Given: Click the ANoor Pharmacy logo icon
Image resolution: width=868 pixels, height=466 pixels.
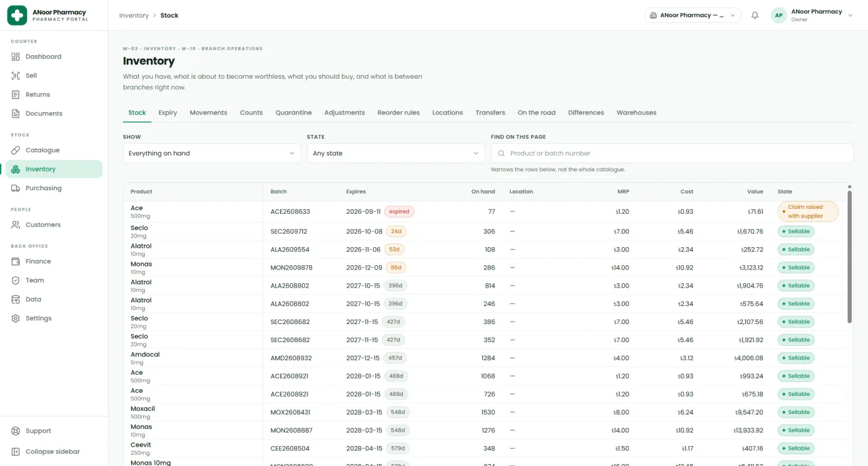Looking at the screenshot, I should click(17, 15).
